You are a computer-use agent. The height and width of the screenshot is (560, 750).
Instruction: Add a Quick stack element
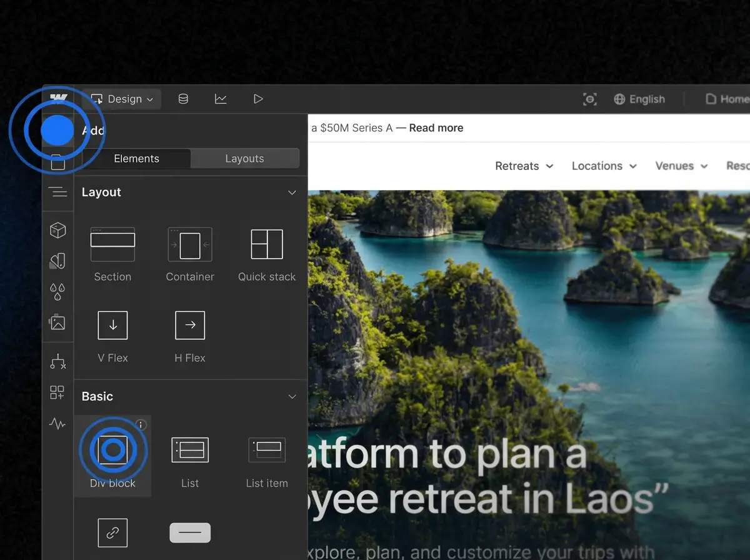click(267, 254)
